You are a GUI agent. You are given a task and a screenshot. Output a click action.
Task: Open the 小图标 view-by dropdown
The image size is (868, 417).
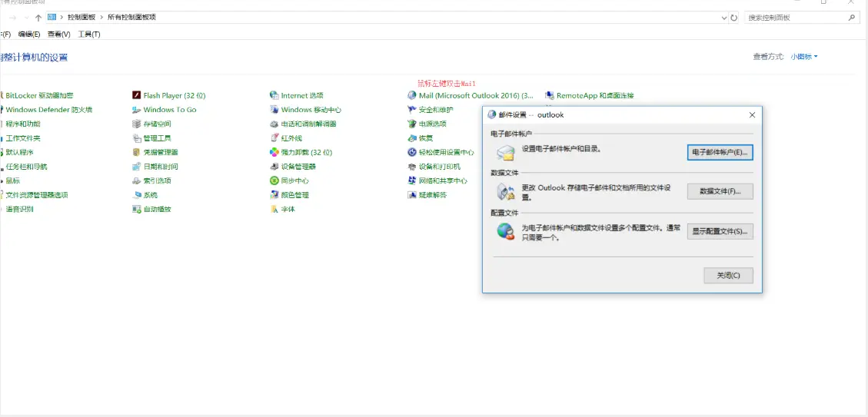click(803, 56)
